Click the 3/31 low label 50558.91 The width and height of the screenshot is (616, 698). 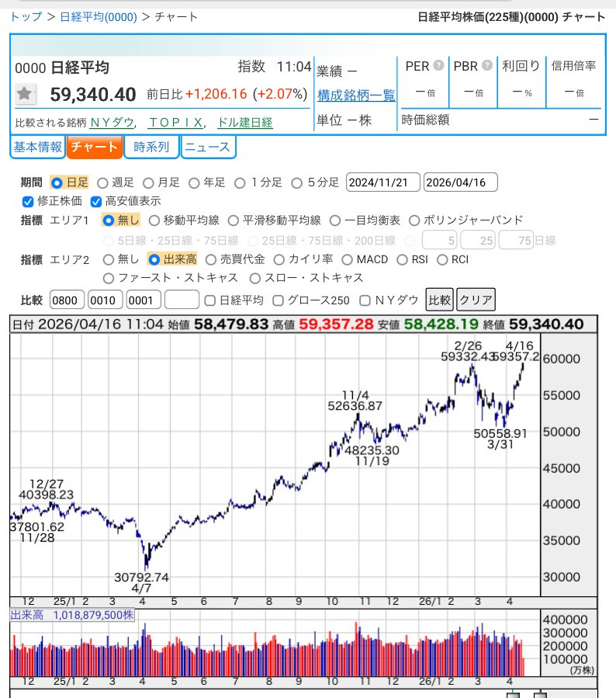(500, 433)
